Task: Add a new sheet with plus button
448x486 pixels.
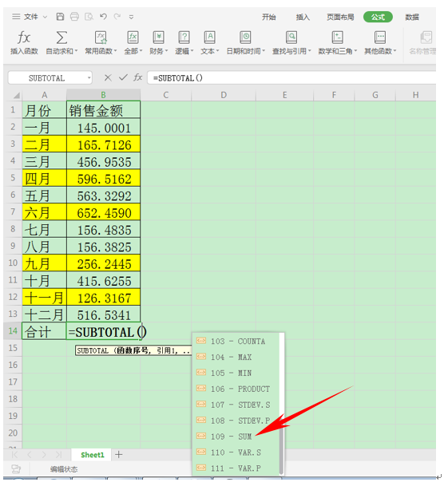Action: 118,454
